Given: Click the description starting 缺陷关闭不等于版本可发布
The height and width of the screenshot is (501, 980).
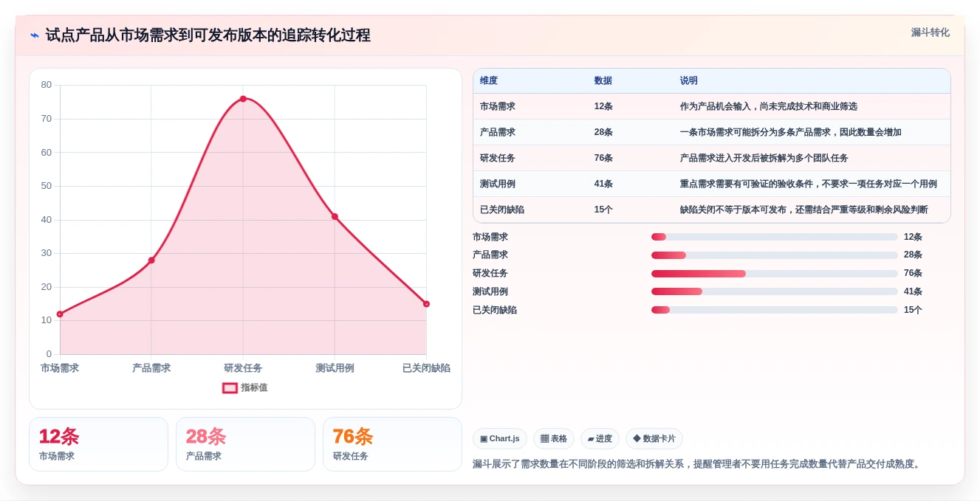Looking at the screenshot, I should tap(804, 210).
